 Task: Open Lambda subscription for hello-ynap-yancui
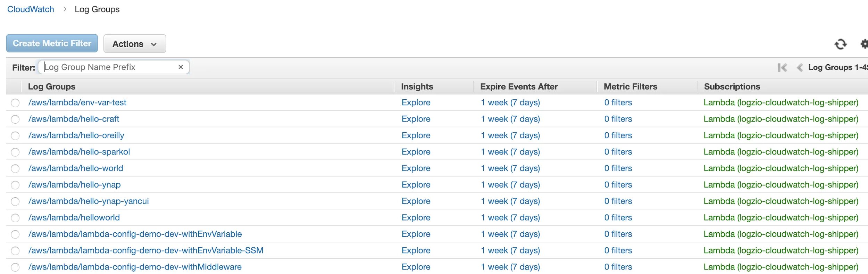click(x=781, y=201)
